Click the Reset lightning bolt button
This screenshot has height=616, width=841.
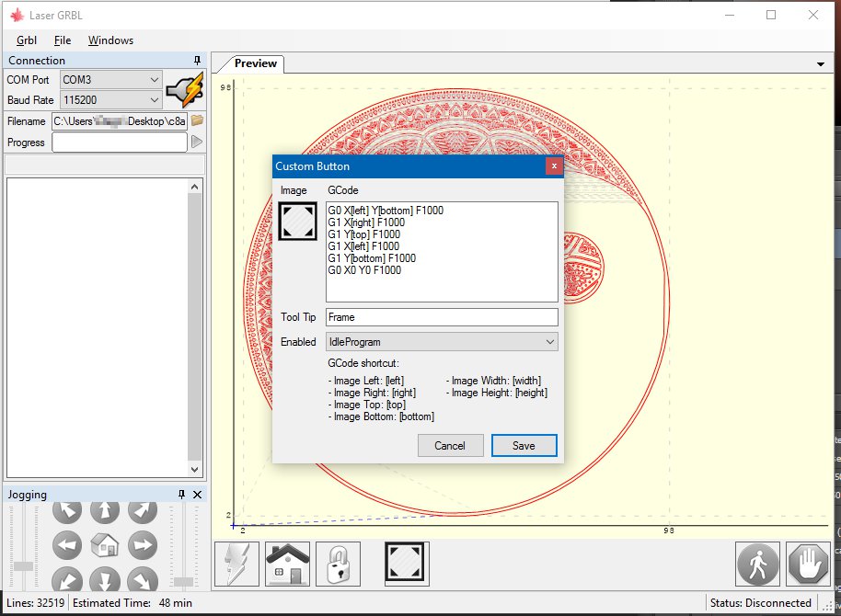[x=236, y=564]
